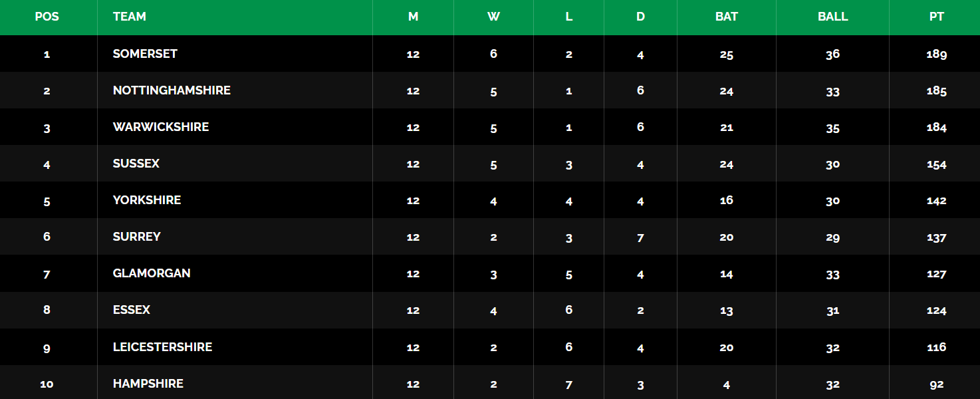980x399 pixels.
Task: Select Leicestershire in the table
Action: (x=162, y=347)
